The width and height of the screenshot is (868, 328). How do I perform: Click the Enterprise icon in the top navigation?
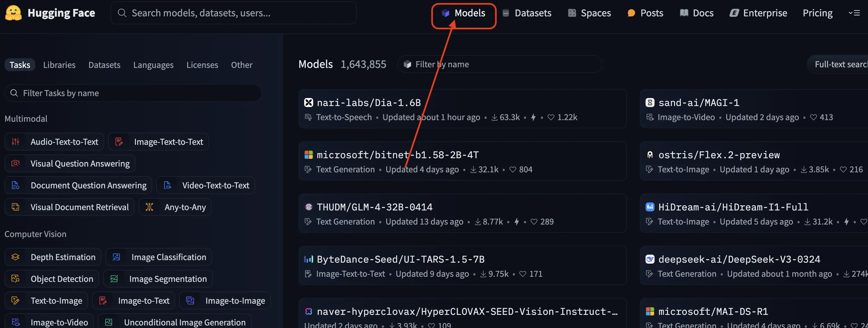coord(734,13)
